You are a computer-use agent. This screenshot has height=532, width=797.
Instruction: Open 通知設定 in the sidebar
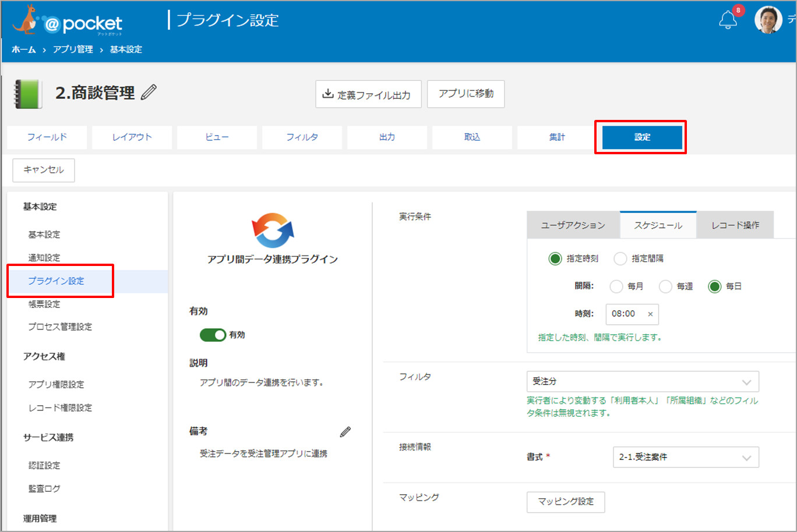click(44, 258)
